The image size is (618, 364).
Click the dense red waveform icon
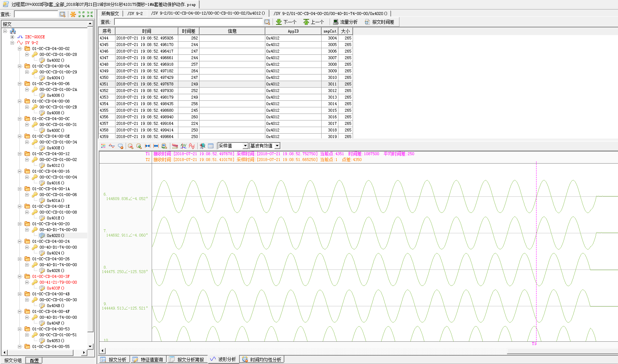coord(175,146)
